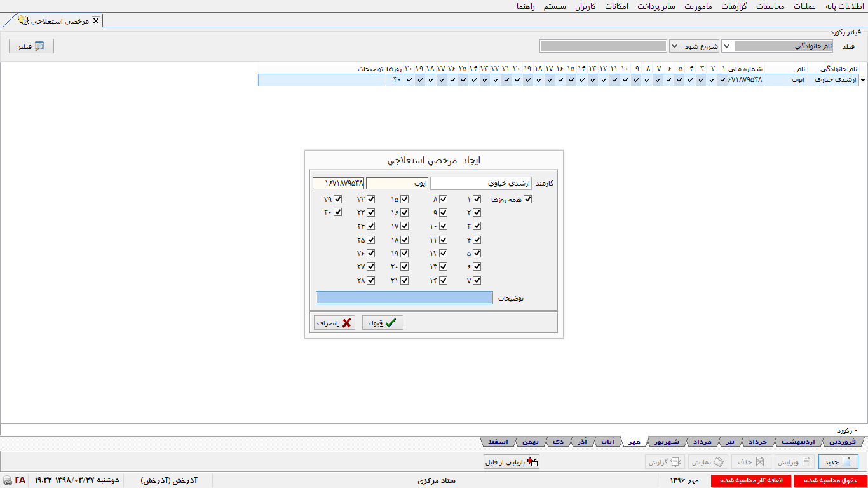Viewport: 868px width, 488px height.
Task: Open the ماموریت menu
Action: pos(699,6)
